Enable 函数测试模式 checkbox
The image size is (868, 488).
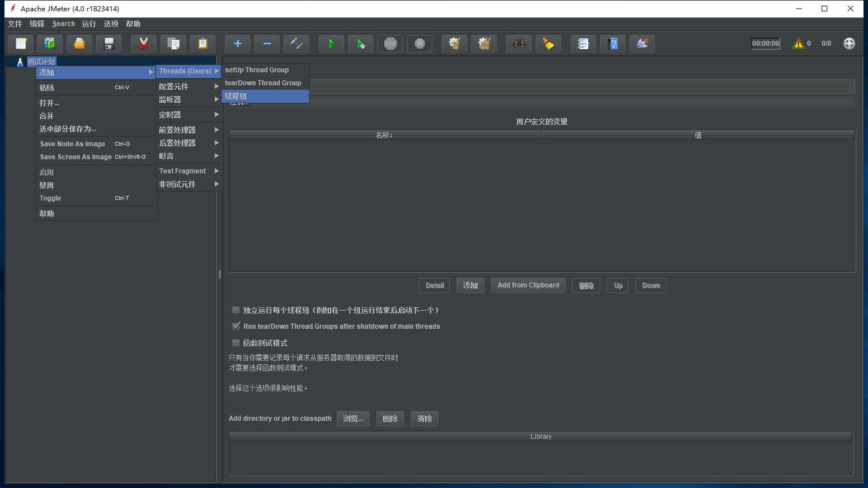pyautogui.click(x=236, y=343)
